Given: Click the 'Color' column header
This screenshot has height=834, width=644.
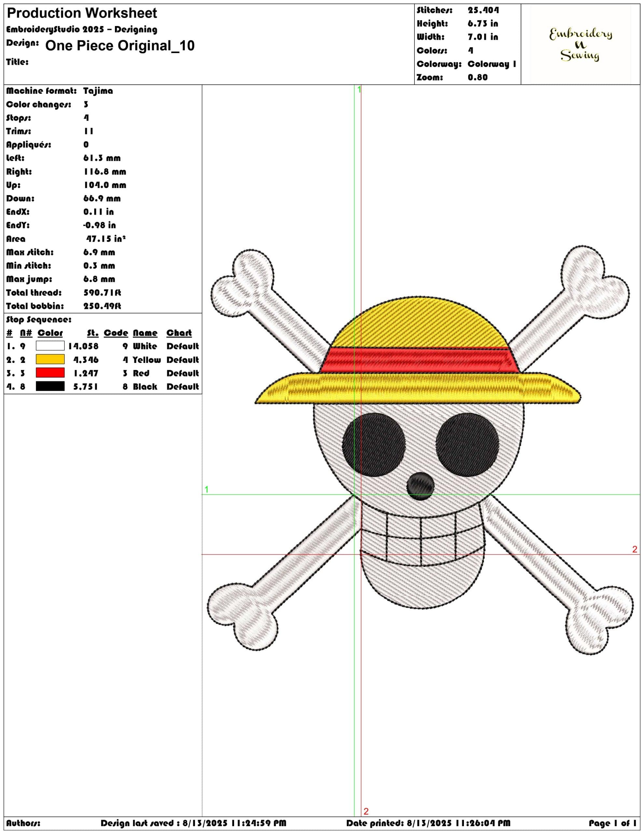Looking at the screenshot, I should click(50, 333).
